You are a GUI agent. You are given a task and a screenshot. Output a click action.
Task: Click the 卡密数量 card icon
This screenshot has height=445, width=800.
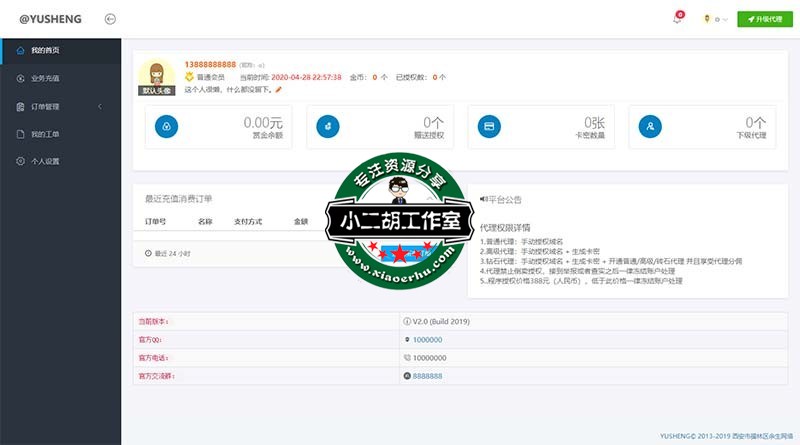[x=490, y=127]
